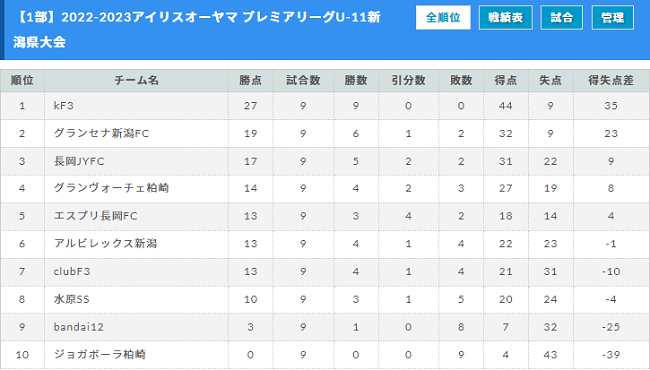The height and width of the screenshot is (370, 650).
Task: Click the 勝点 column header
Action: 250,80
